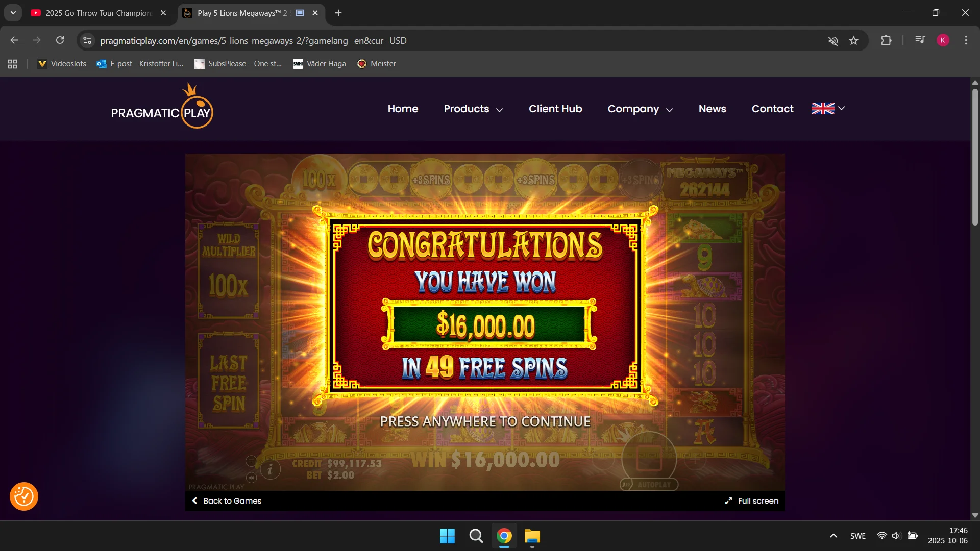This screenshot has width=980, height=551.
Task: Go Back to Games
Action: (226, 501)
